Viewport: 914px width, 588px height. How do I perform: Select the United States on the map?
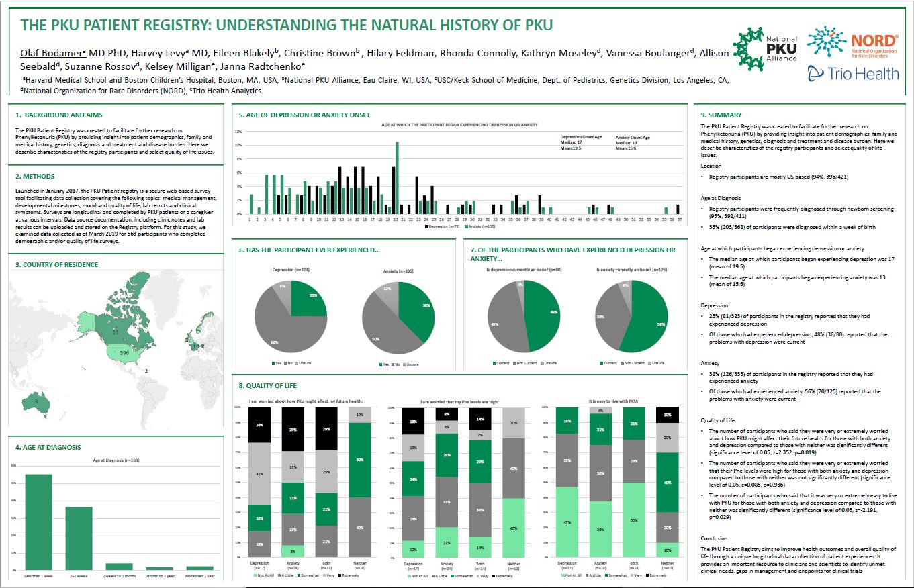(x=121, y=351)
